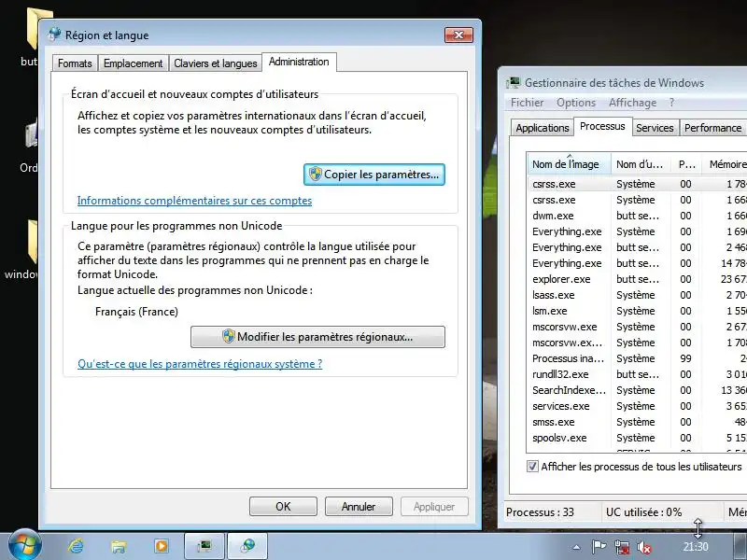This screenshot has width=747, height=560.
Task: Open the Windows Explorer folder taskbar icon
Action: (119, 546)
